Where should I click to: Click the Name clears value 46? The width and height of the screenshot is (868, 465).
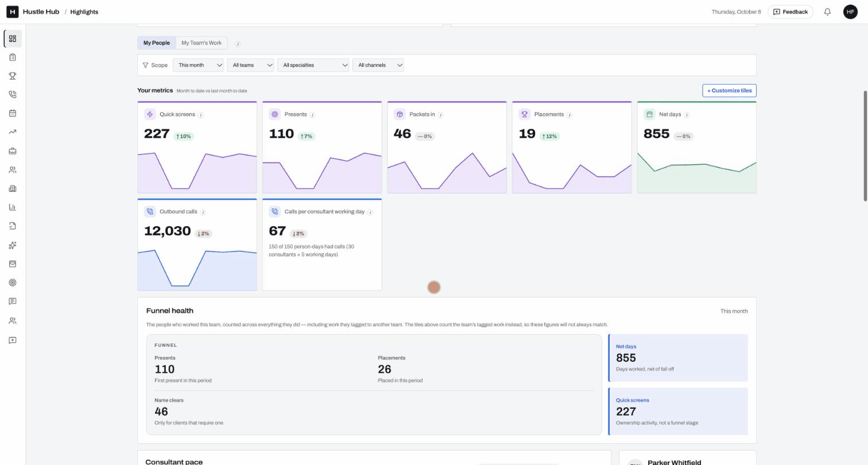coord(161,412)
